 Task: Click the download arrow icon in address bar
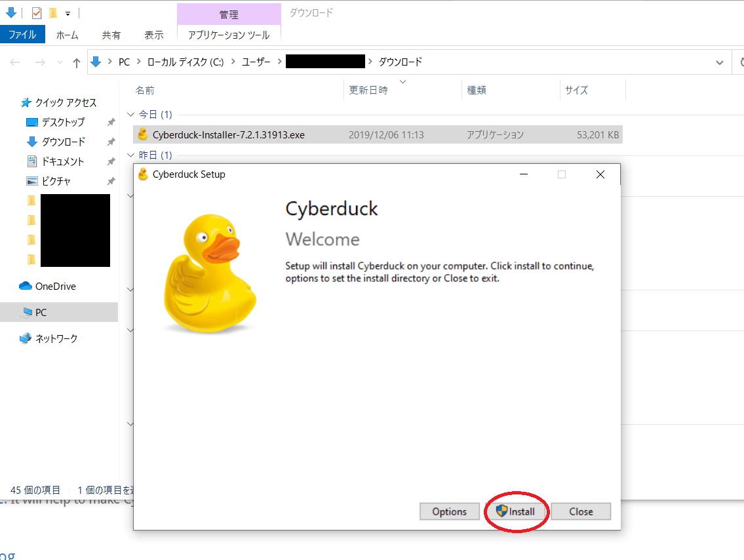point(96,62)
